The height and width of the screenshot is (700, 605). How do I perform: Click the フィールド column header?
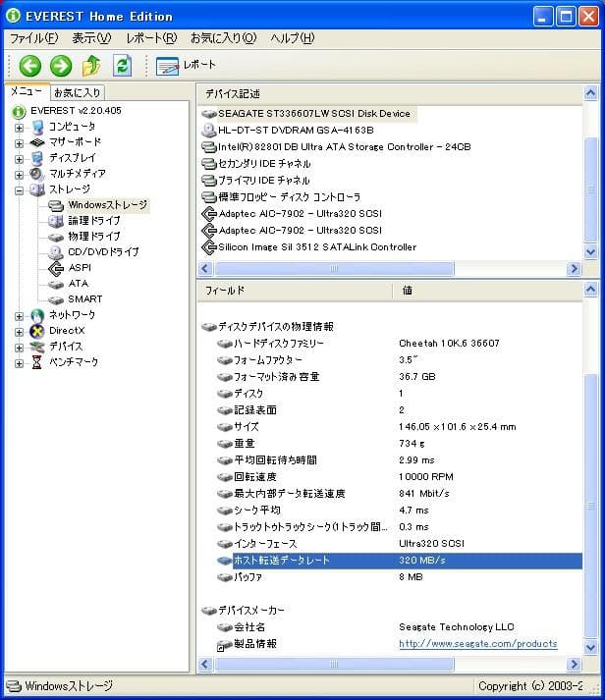295,291
